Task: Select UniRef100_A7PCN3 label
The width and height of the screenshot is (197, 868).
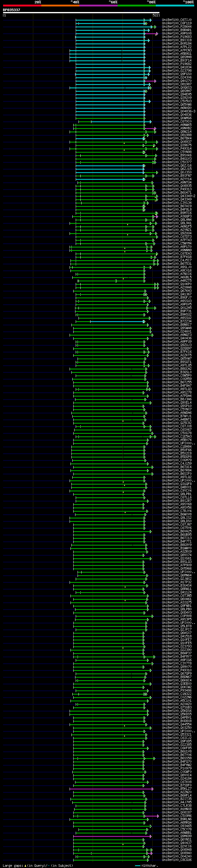Action: pos(176,50)
